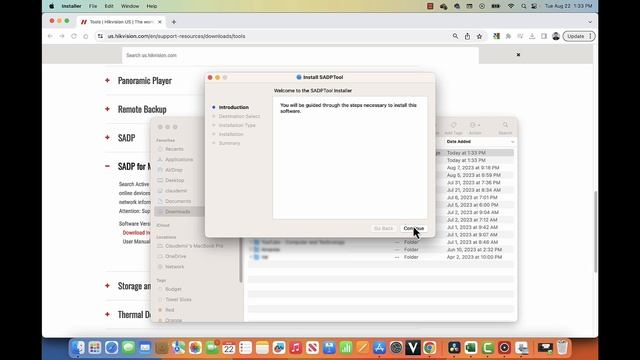Viewport: 640px width, 360px height.
Task: Click the Hikvision site search field
Action: point(300,55)
